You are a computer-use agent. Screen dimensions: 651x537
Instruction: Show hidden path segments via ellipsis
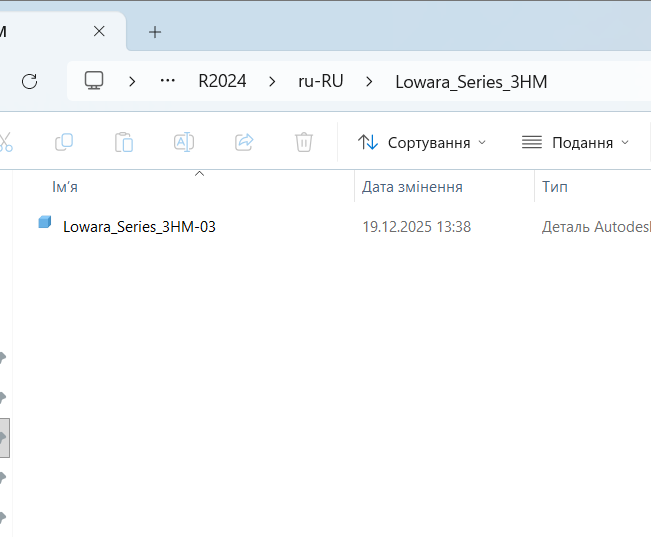(x=168, y=81)
